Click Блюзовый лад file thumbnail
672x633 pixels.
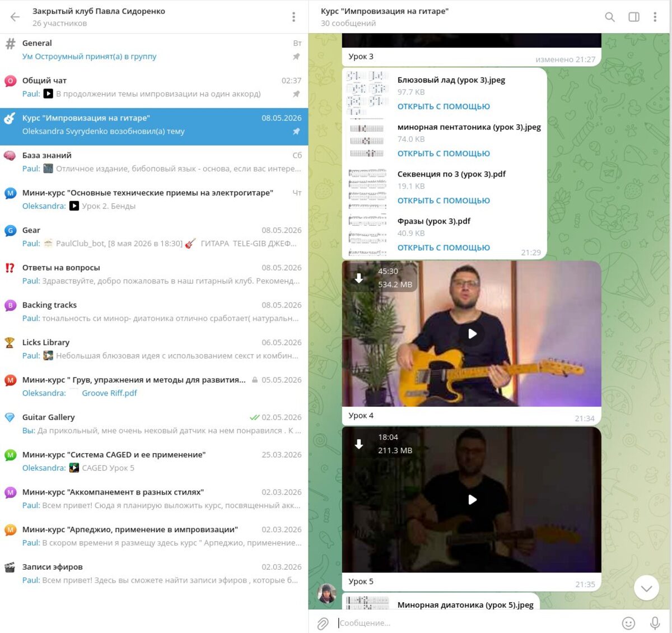pyautogui.click(x=367, y=92)
